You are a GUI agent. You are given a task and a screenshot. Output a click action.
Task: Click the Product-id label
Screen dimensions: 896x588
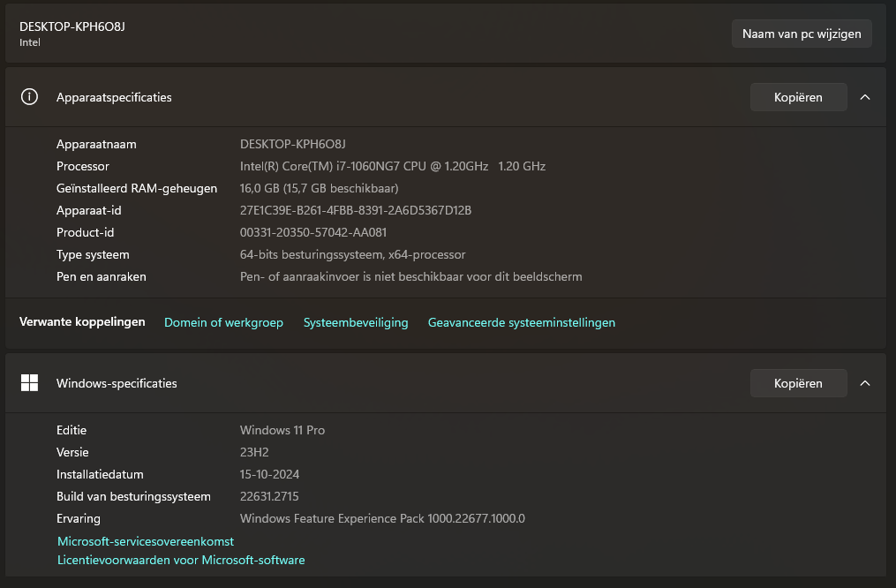click(85, 232)
